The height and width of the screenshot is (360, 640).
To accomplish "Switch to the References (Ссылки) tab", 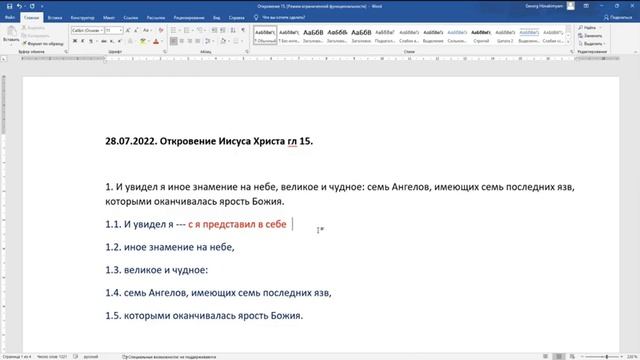I will click(131, 18).
